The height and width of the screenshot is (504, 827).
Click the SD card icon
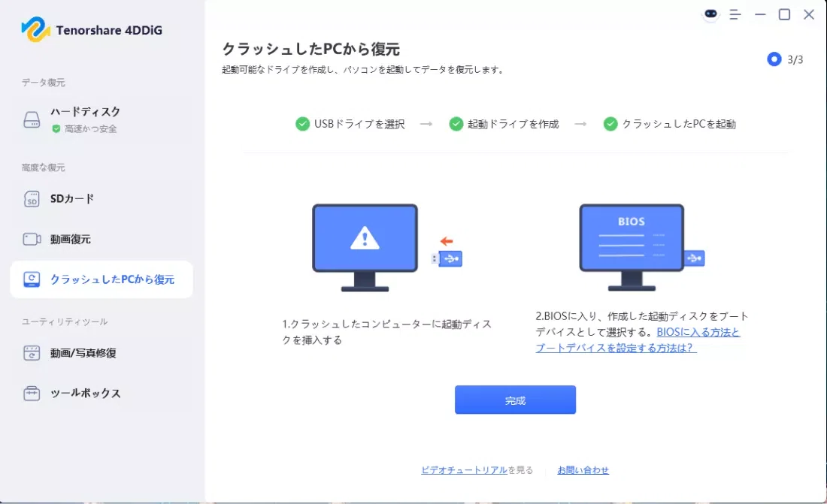click(x=32, y=199)
